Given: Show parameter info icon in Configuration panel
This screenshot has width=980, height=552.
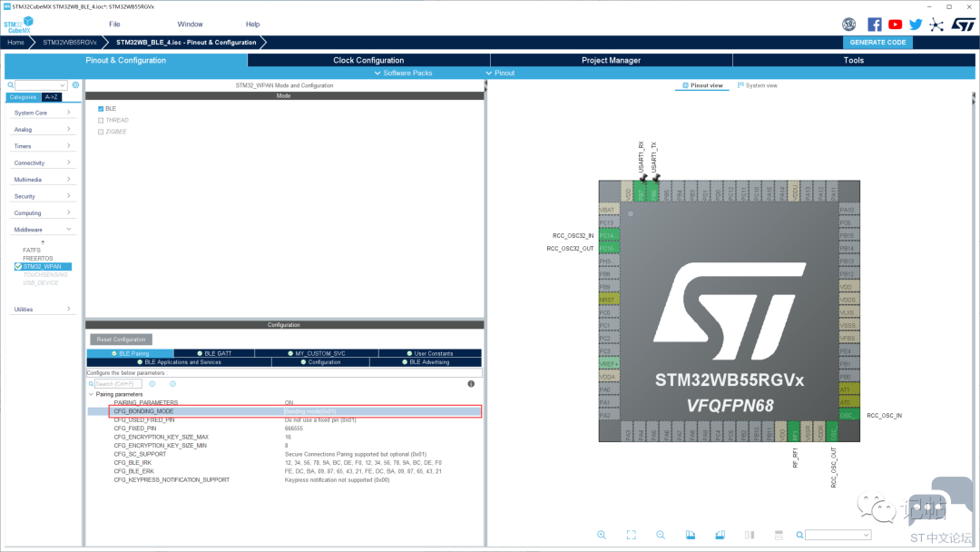Looking at the screenshot, I should click(x=471, y=384).
